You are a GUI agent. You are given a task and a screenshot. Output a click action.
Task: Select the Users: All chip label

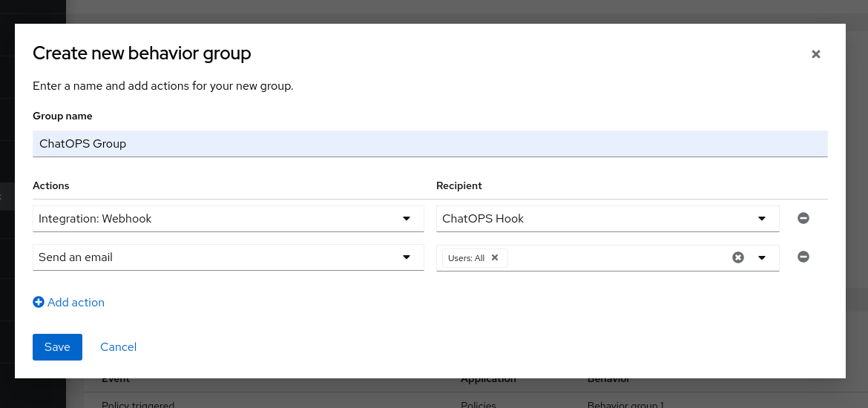click(x=466, y=258)
